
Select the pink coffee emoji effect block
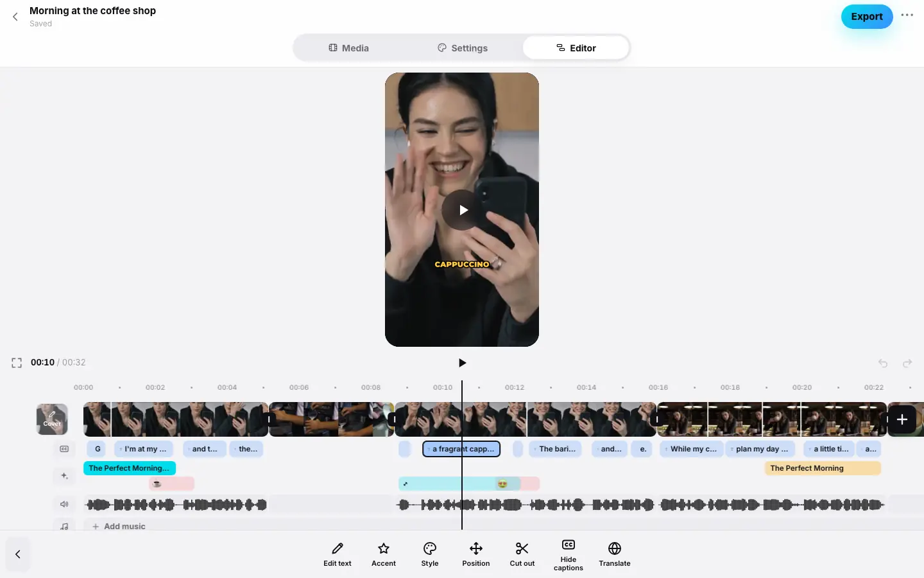171,484
